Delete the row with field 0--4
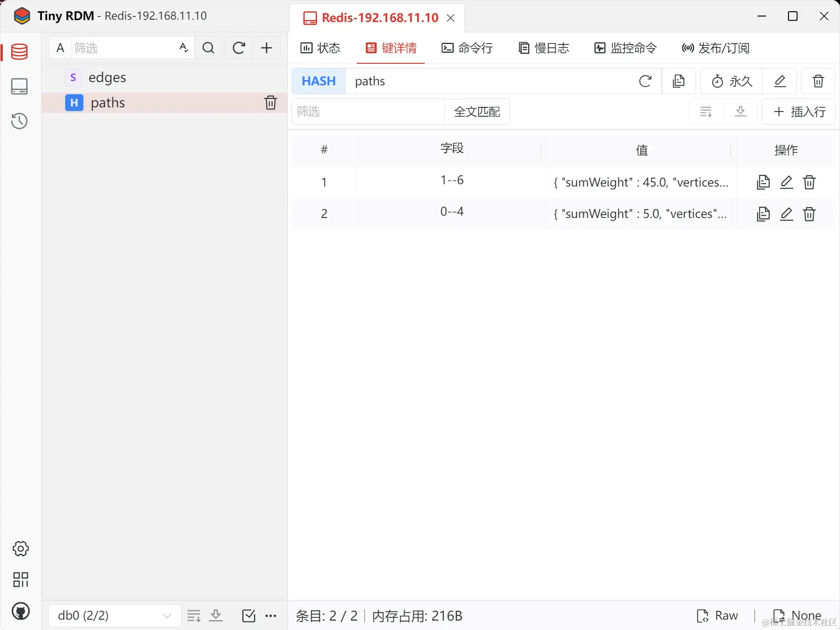This screenshot has height=630, width=840. click(x=810, y=214)
